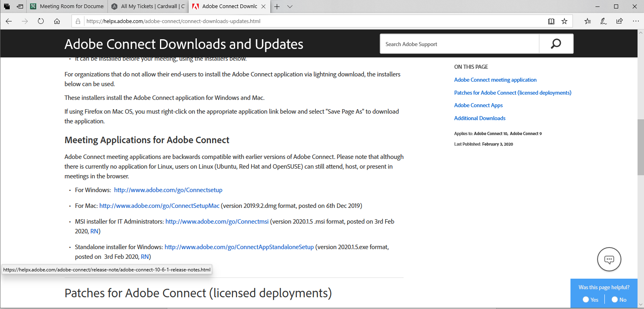Click the Last Published February 3, 2020 text
Image resolution: width=644 pixels, height=309 pixels.
tap(484, 144)
